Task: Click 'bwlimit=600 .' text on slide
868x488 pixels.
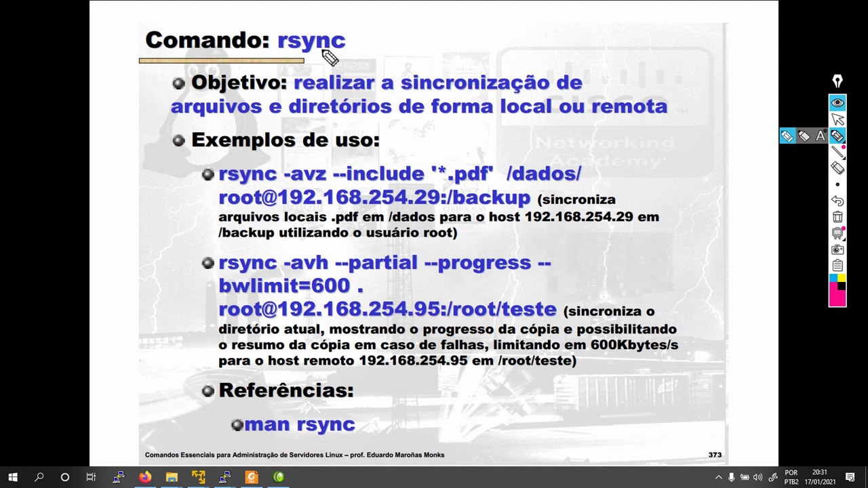Action: tap(291, 286)
